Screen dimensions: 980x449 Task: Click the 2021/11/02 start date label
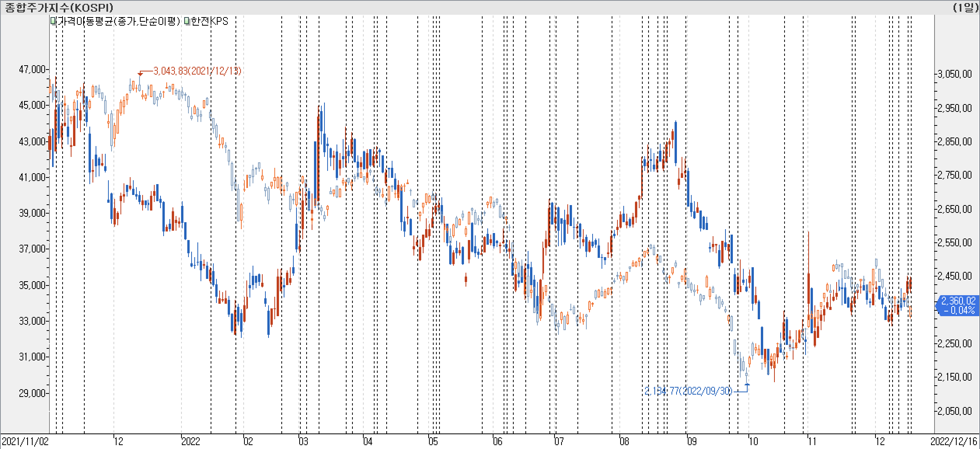[25, 442]
